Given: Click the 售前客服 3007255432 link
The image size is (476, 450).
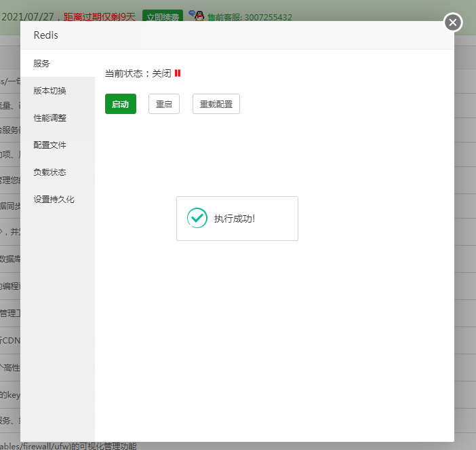Looking at the screenshot, I should point(250,17).
